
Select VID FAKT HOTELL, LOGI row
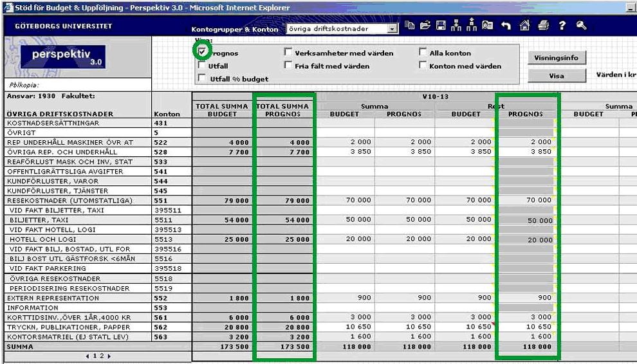pyautogui.click(x=53, y=230)
